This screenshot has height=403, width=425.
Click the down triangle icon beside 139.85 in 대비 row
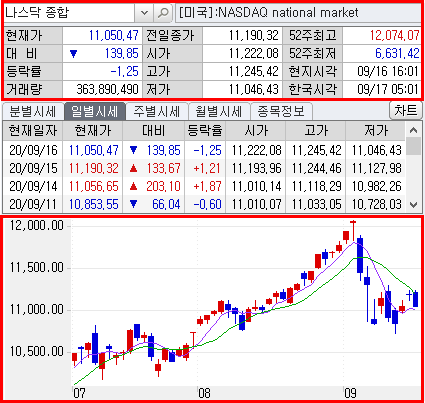(x=74, y=54)
